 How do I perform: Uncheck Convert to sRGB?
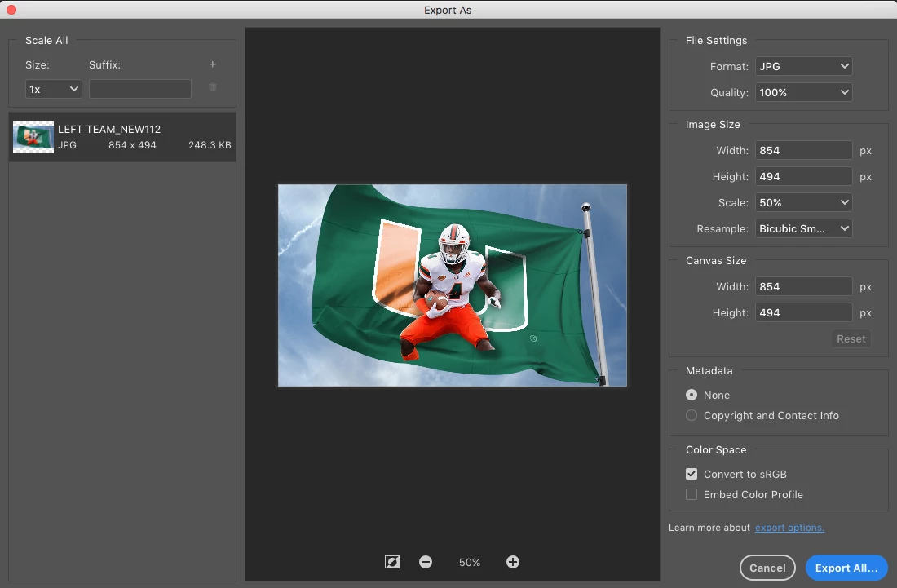click(692, 474)
